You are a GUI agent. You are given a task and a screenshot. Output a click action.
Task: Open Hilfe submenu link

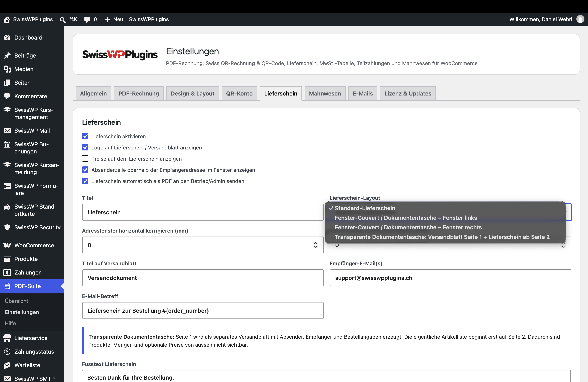coord(10,323)
